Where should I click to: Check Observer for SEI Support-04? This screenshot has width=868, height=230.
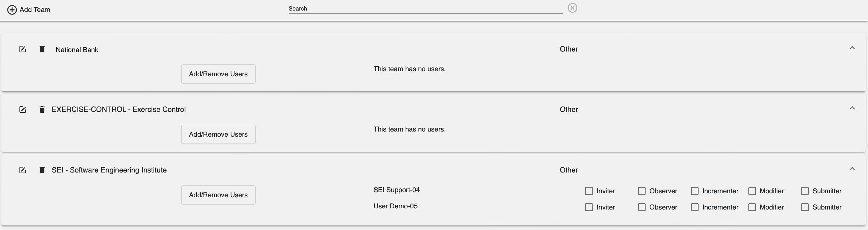642,191
